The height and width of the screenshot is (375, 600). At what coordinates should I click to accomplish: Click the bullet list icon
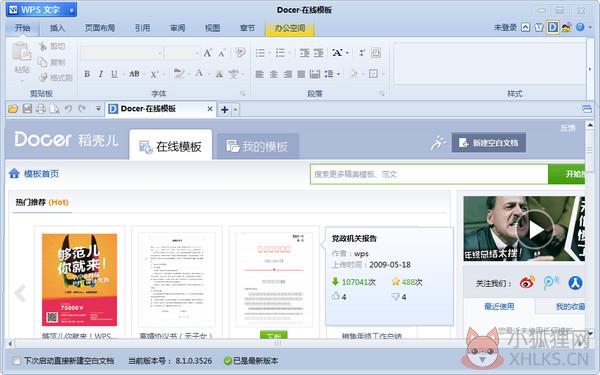[x=260, y=53]
